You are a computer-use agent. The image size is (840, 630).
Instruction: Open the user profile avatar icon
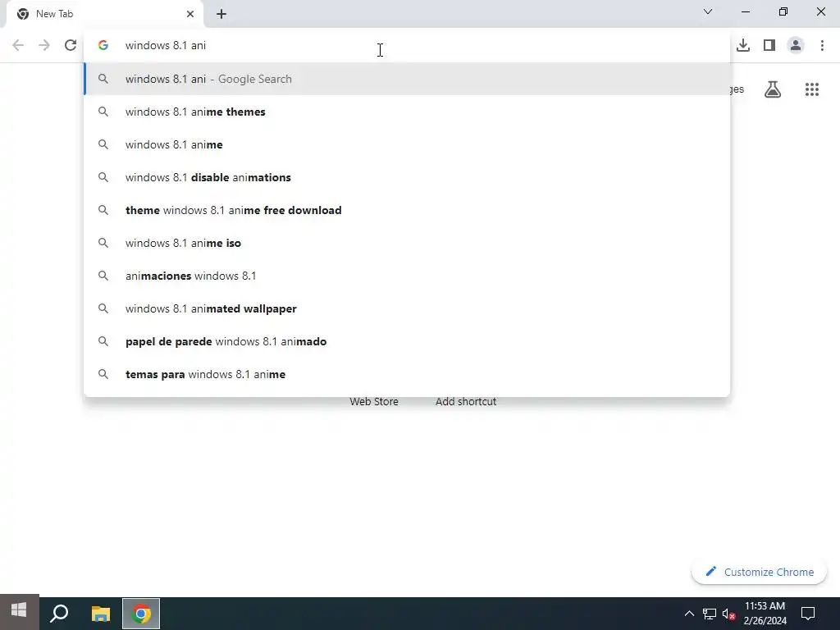click(x=796, y=46)
